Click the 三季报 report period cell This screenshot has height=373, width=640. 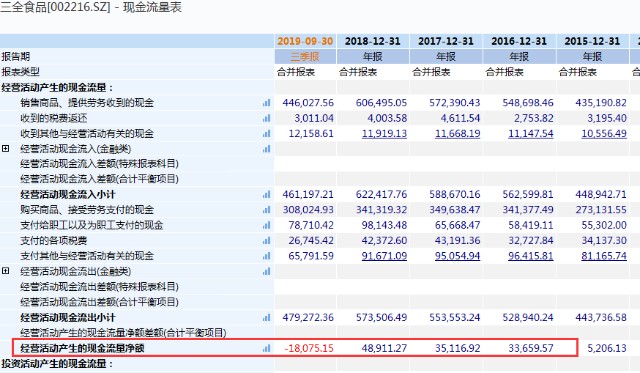(x=305, y=56)
